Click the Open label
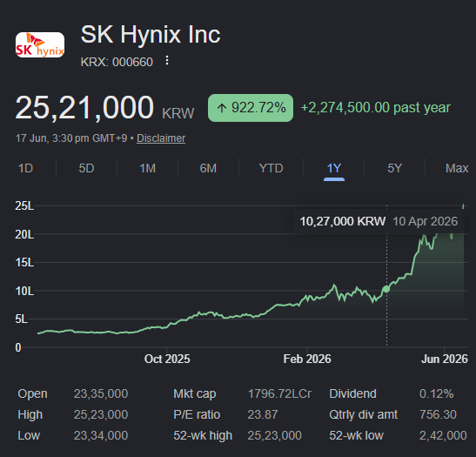Image resolution: width=476 pixels, height=457 pixels. pyautogui.click(x=32, y=393)
